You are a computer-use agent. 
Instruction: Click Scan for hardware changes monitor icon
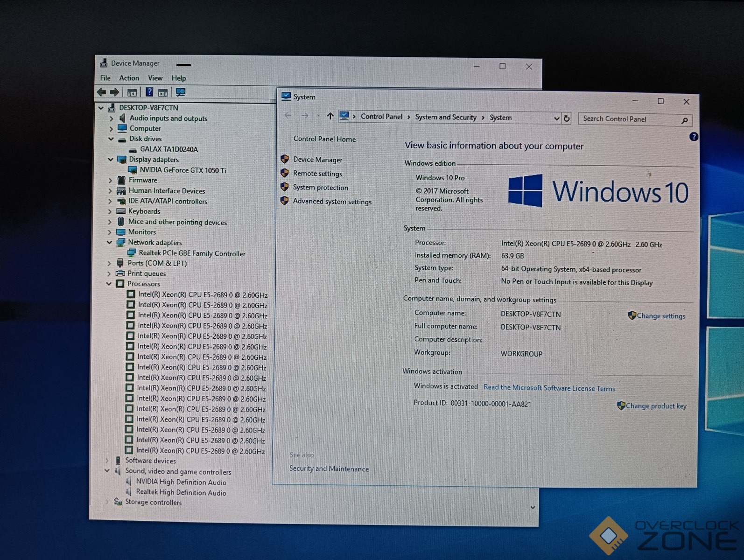(x=181, y=92)
